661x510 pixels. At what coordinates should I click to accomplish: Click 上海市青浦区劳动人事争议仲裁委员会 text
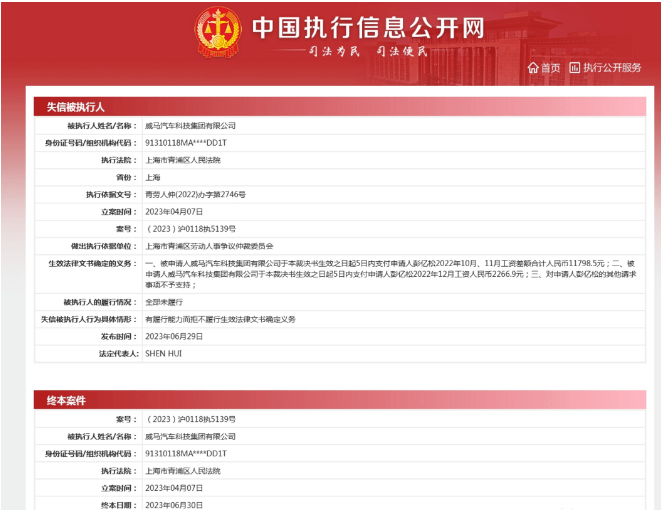[x=209, y=246]
